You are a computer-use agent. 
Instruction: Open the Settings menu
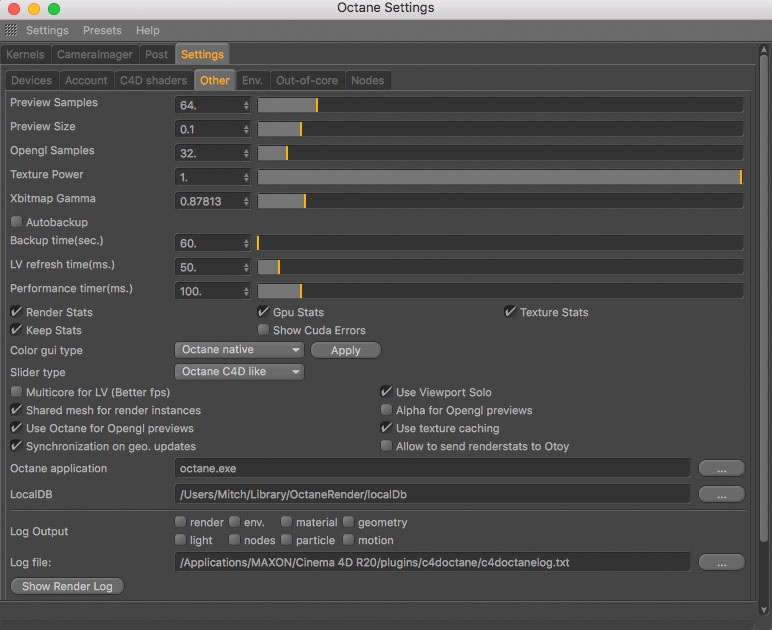click(x=47, y=31)
